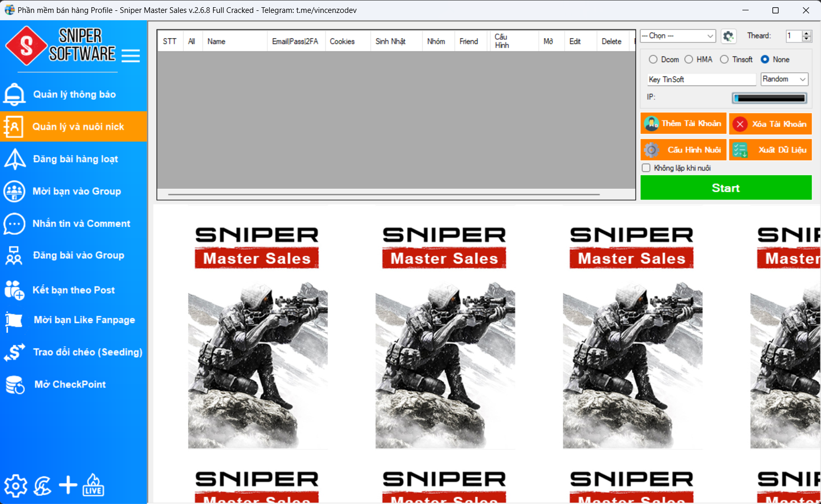This screenshot has width=821, height=504.
Task: Click the Key TinSoft input field
Action: click(702, 79)
